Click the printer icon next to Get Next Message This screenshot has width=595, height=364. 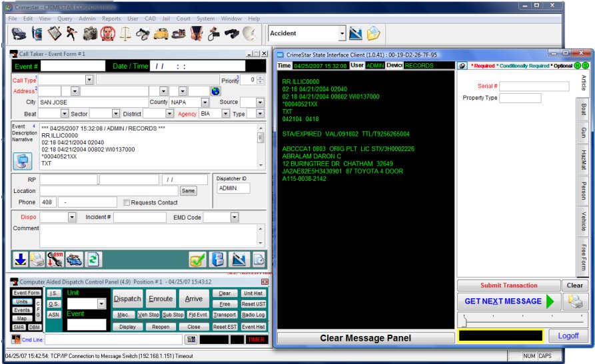[x=575, y=301]
